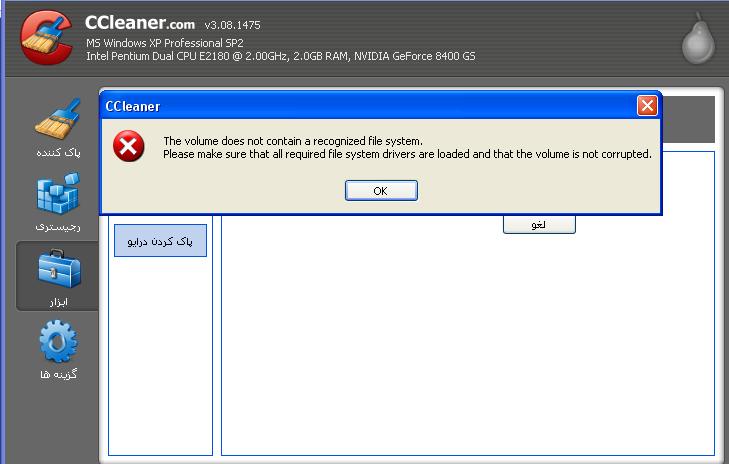Open the Cleaner section (پاک کننده) brush icon
The image size is (729, 464).
pyautogui.click(x=58, y=119)
